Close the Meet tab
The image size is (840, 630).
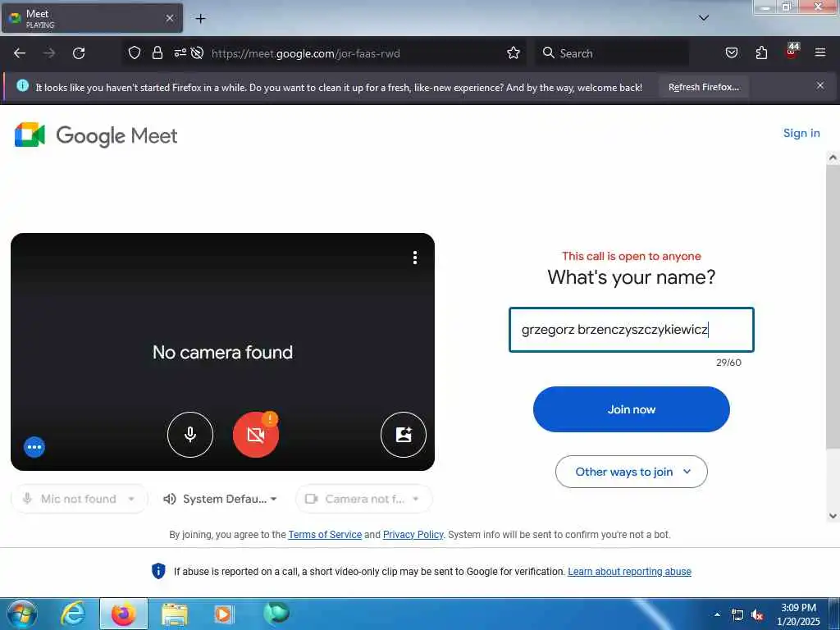pos(169,18)
